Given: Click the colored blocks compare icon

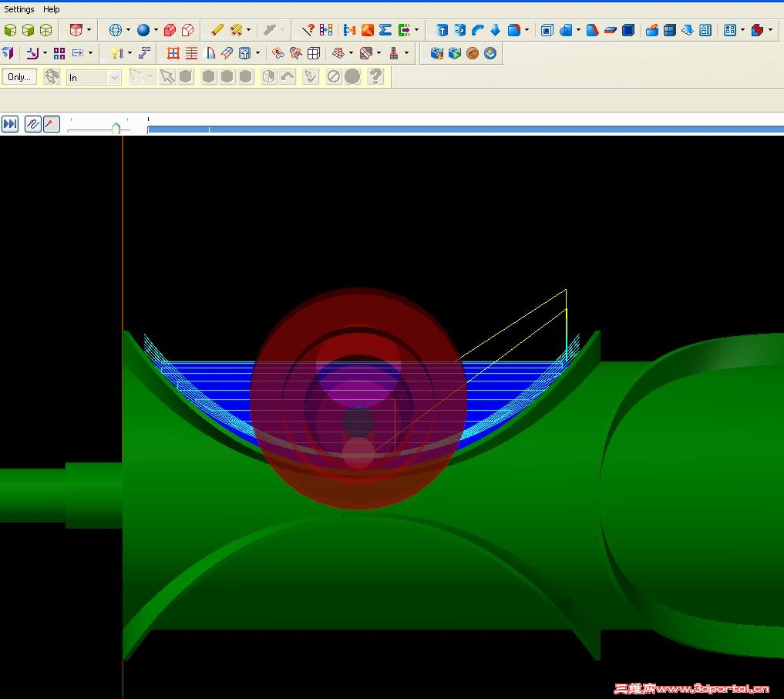Looking at the screenshot, I should tap(326, 30).
